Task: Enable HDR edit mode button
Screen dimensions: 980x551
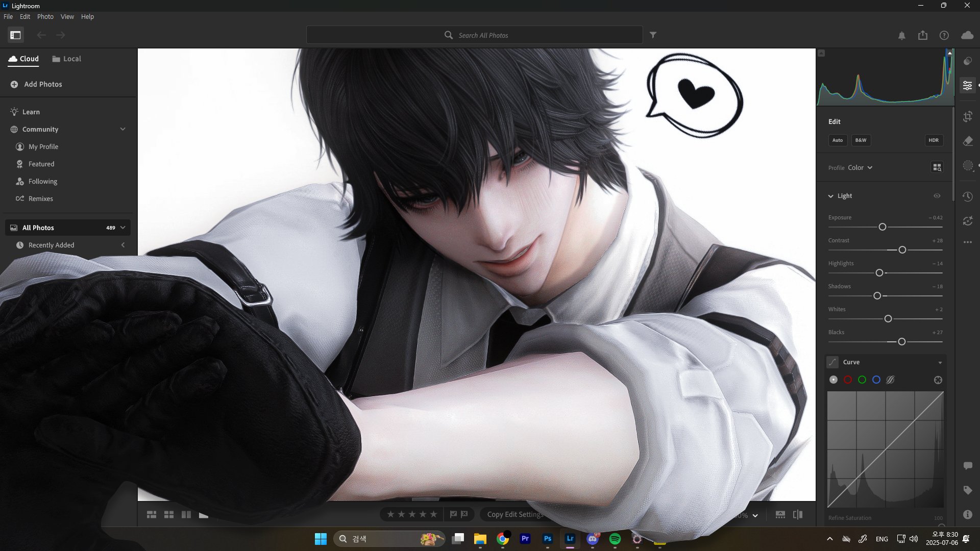Action: [934, 140]
